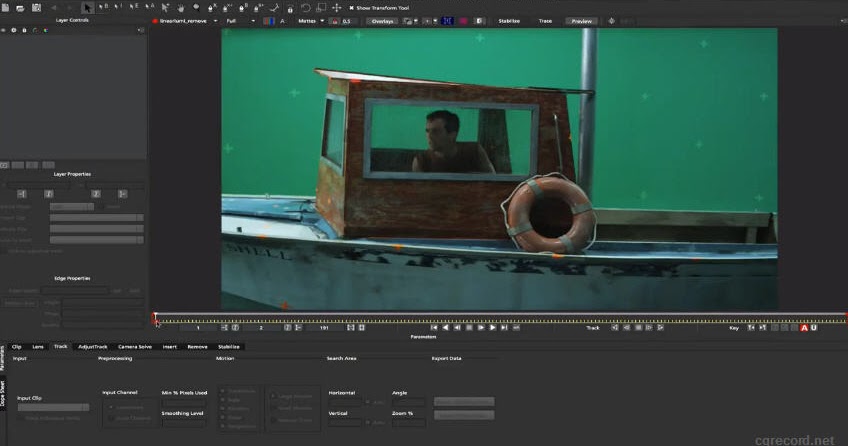848x446 pixels.
Task: Edit the in-point frame field showing 1
Action: 198,328
